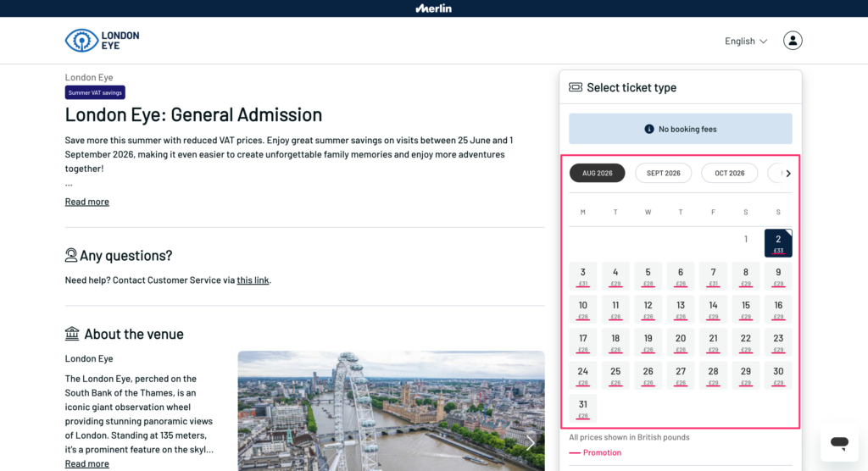Select August 29 date

pos(746,376)
